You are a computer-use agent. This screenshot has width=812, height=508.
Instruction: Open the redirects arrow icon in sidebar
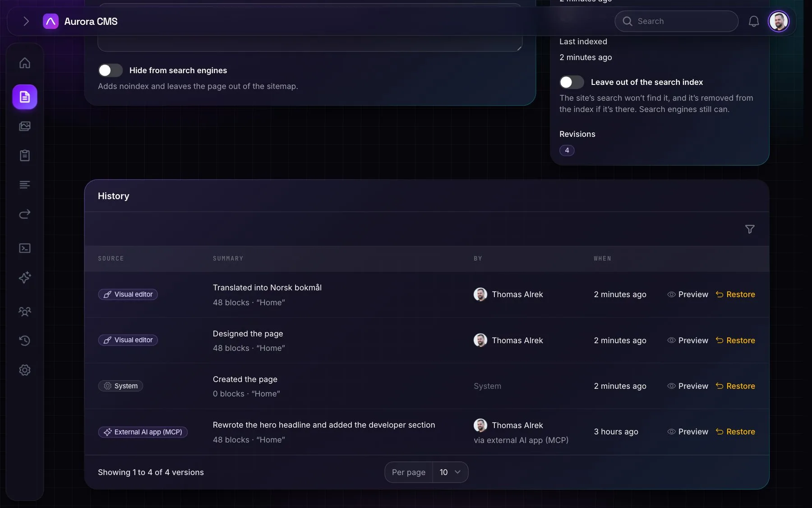pos(25,214)
